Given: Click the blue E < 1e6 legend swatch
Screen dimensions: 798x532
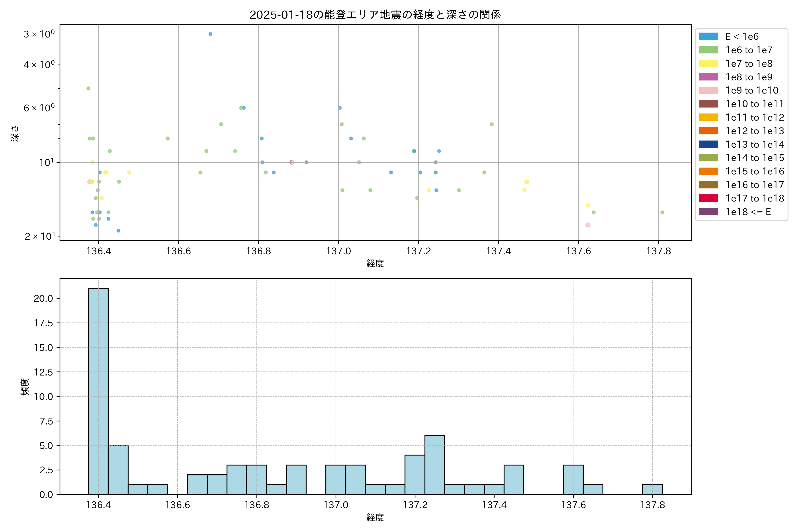Looking at the screenshot, I should click(x=708, y=36).
